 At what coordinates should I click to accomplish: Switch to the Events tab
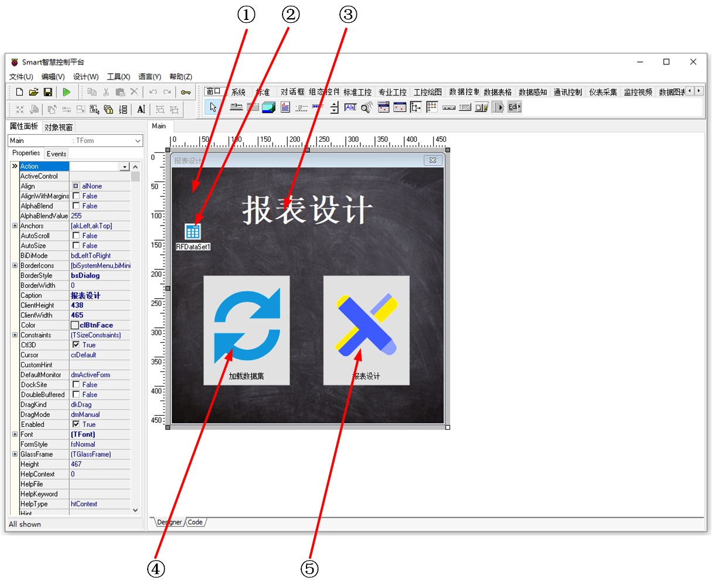tap(56, 154)
